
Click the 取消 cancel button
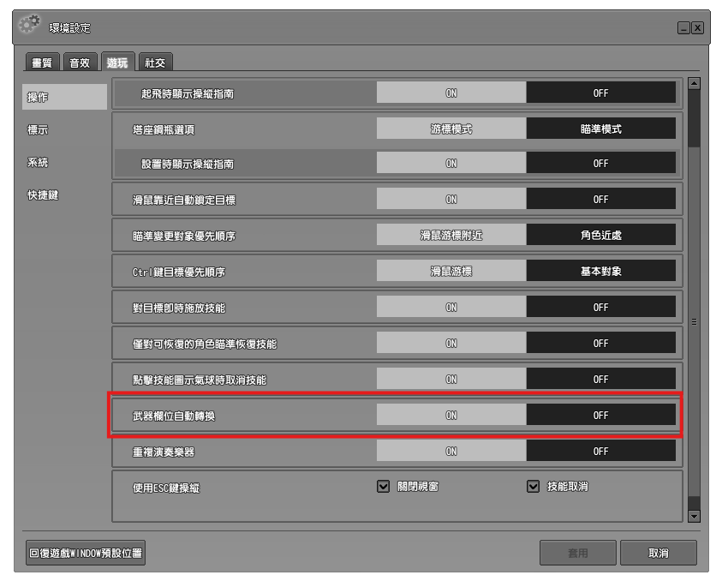coord(659,553)
